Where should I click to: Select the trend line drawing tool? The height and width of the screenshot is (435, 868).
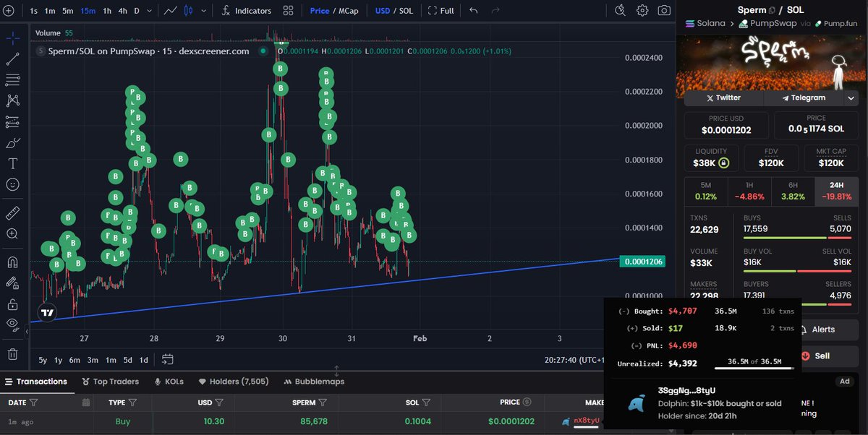(x=12, y=59)
